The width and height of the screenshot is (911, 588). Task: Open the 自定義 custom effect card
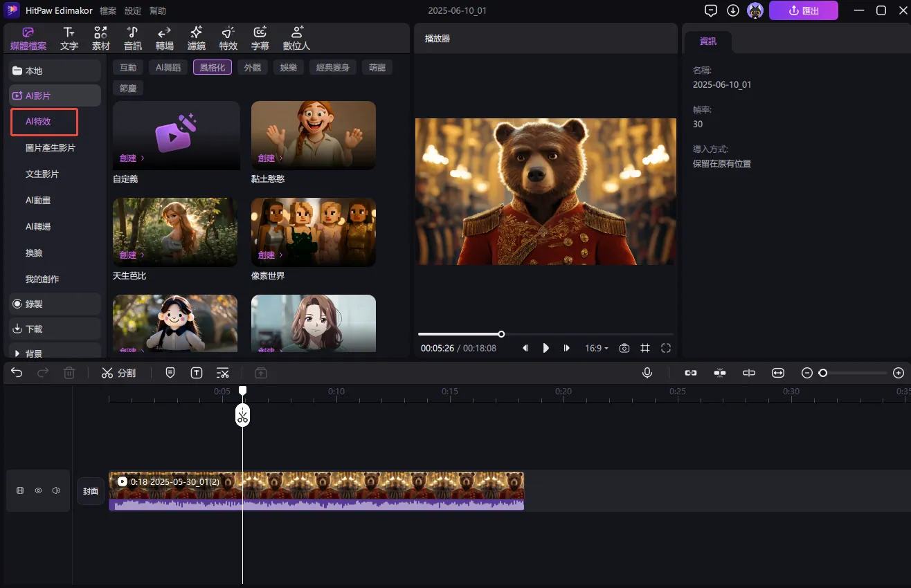click(x=177, y=136)
